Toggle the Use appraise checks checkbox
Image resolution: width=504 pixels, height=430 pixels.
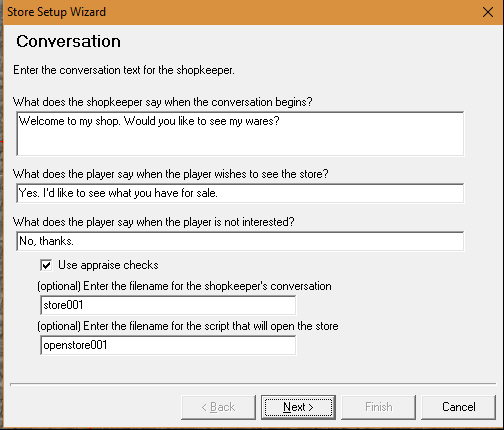pyautogui.click(x=46, y=265)
